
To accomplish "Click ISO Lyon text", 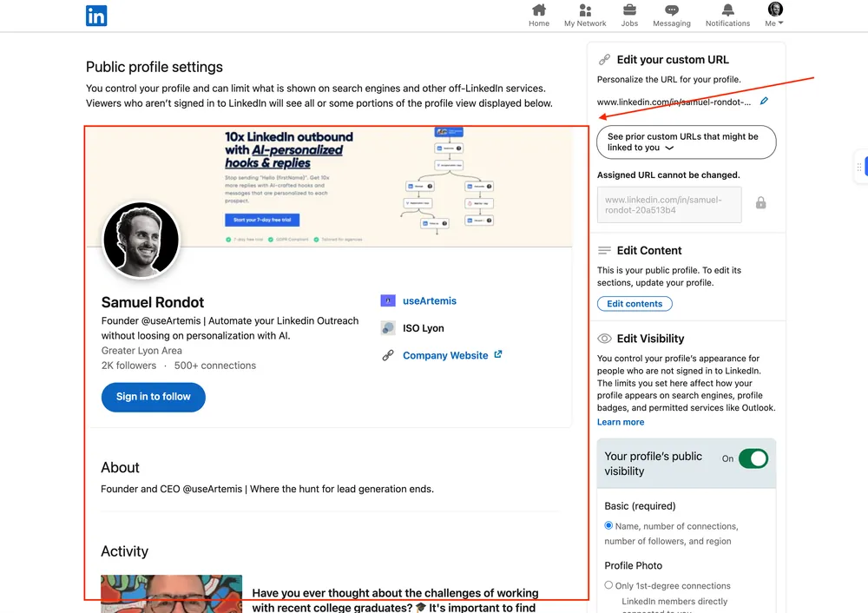I will (423, 328).
